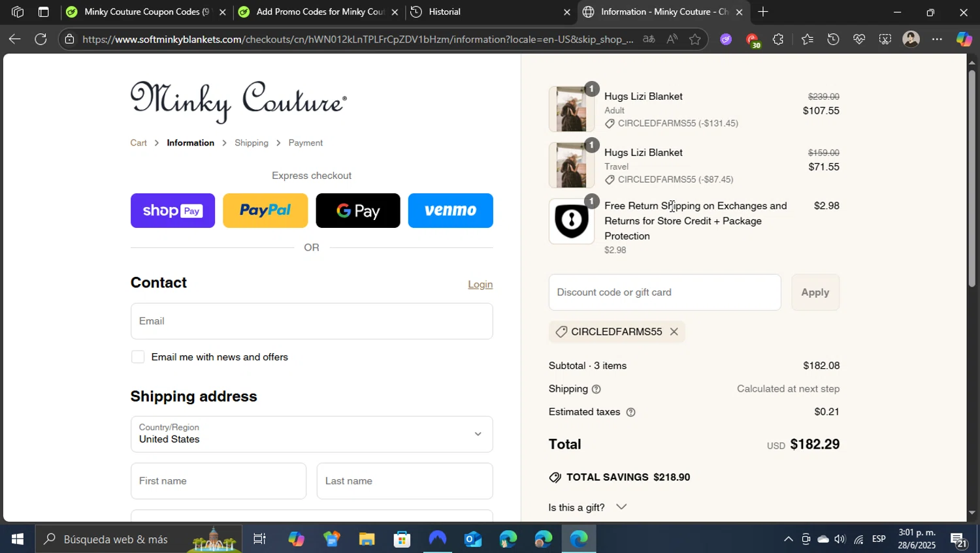Open the Copilot app in the taskbar

(296, 539)
